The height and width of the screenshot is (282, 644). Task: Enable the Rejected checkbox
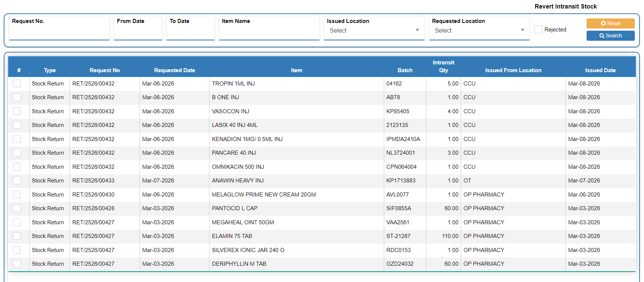point(538,30)
